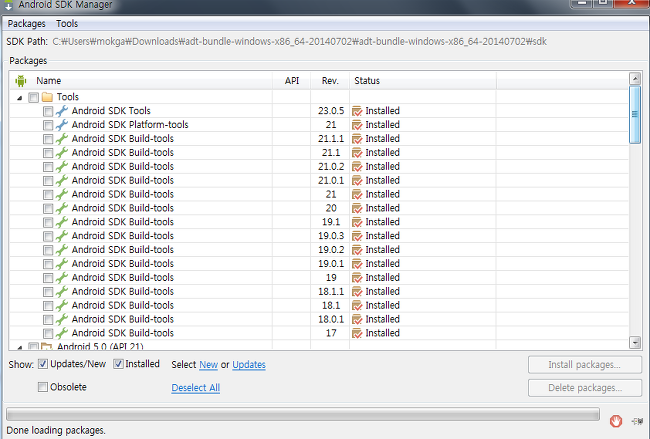Viewport: 650px width, 439px height.
Task: Select the Build-tools rev 19 row name
Action: tap(123, 278)
